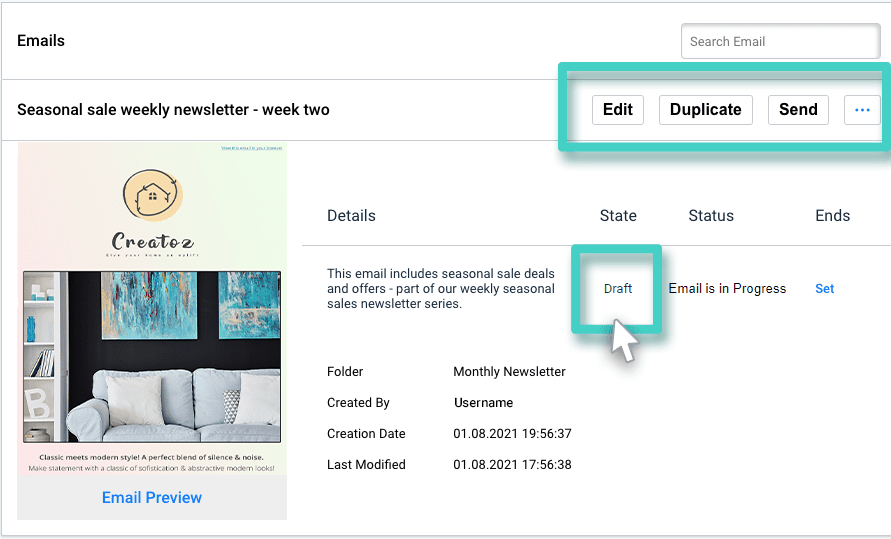
Task: Click the Username creator value
Action: 483,403
